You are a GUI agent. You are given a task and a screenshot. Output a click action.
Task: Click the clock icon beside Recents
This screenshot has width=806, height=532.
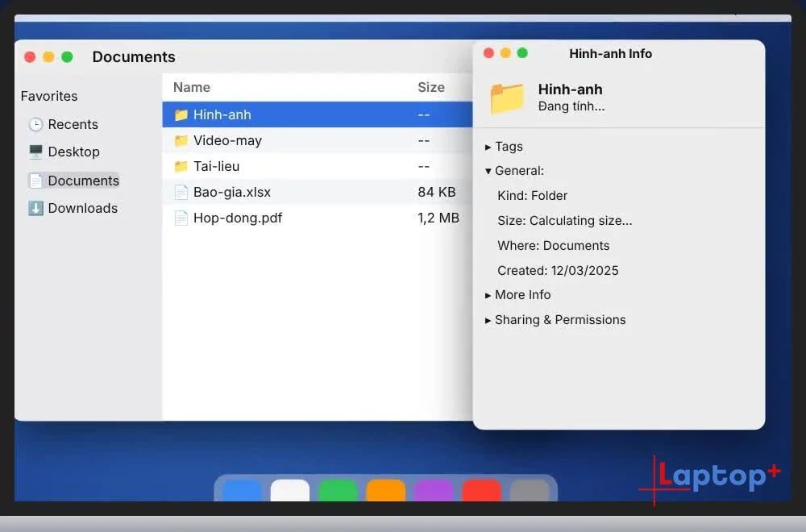pyautogui.click(x=35, y=124)
